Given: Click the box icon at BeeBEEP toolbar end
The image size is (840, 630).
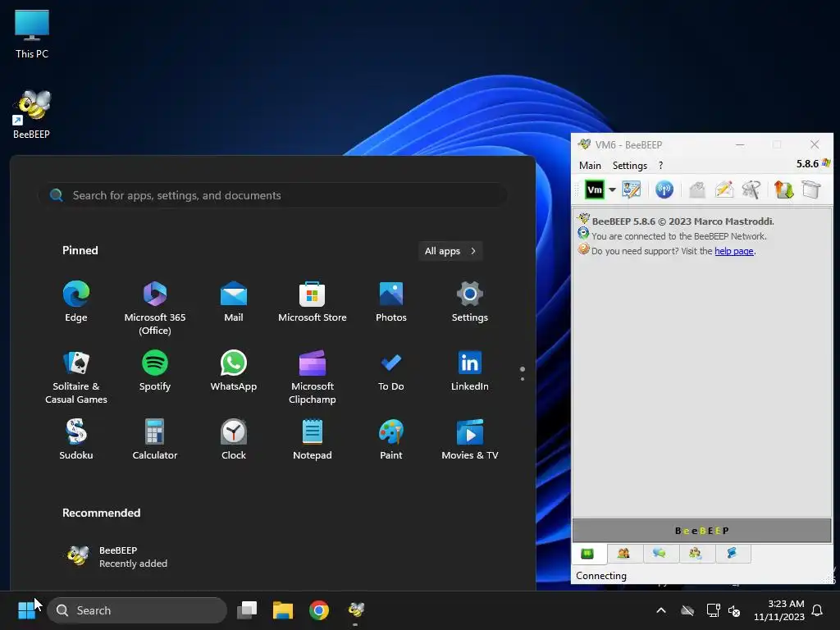Looking at the screenshot, I should [811, 189].
